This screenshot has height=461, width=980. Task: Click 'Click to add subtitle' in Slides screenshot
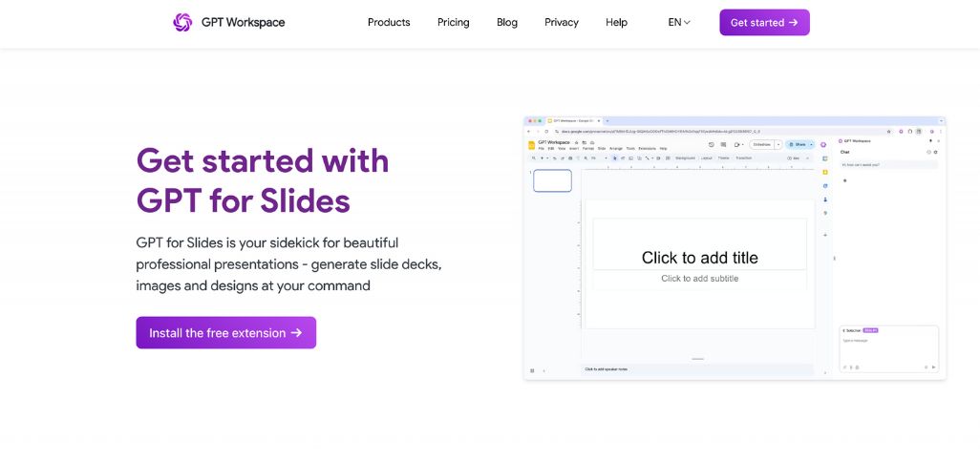click(699, 279)
